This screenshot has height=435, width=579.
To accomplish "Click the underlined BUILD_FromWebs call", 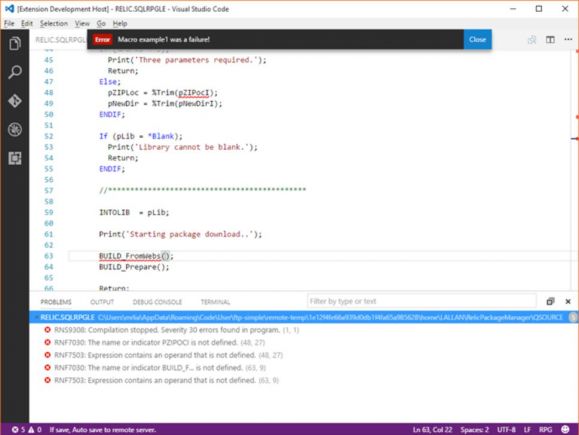I will pos(130,256).
